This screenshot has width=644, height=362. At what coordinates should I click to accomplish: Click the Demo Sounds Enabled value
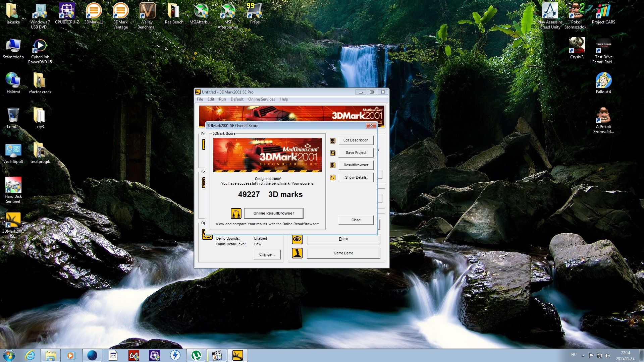(x=261, y=238)
